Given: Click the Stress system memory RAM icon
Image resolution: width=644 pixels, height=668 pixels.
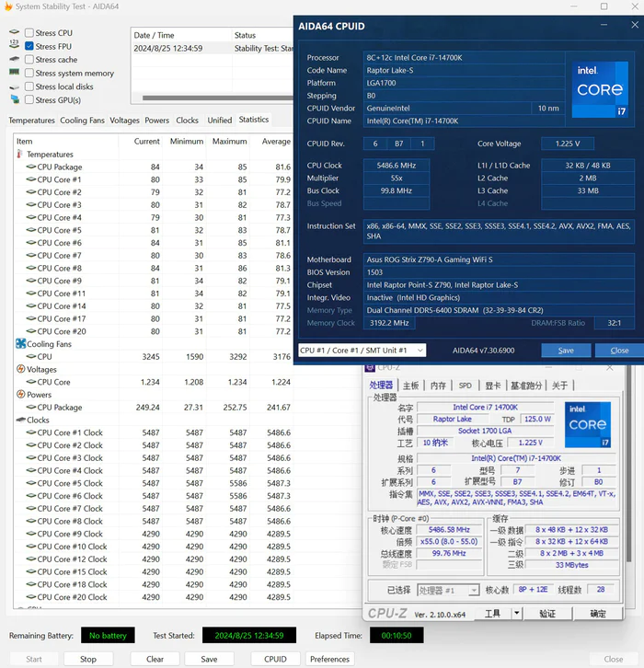Looking at the screenshot, I should tap(15, 72).
